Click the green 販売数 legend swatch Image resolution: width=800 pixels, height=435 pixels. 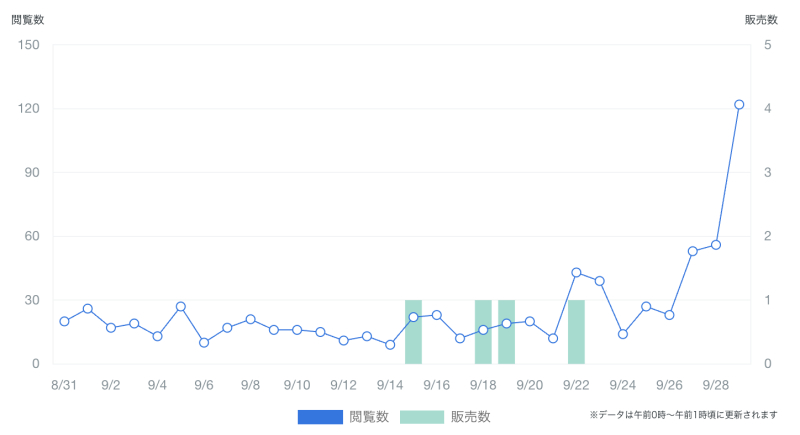coord(422,417)
